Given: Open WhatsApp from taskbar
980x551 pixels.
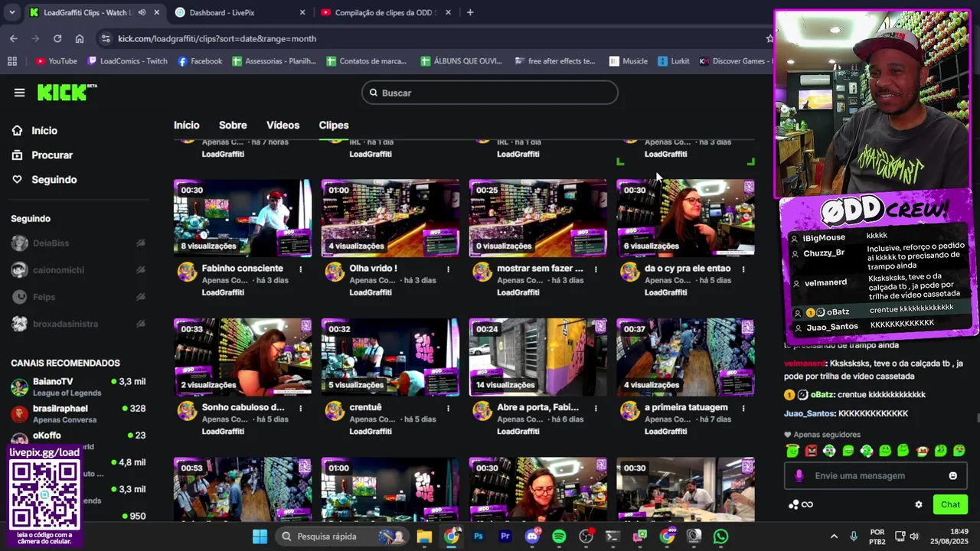Looking at the screenshot, I should tap(720, 536).
